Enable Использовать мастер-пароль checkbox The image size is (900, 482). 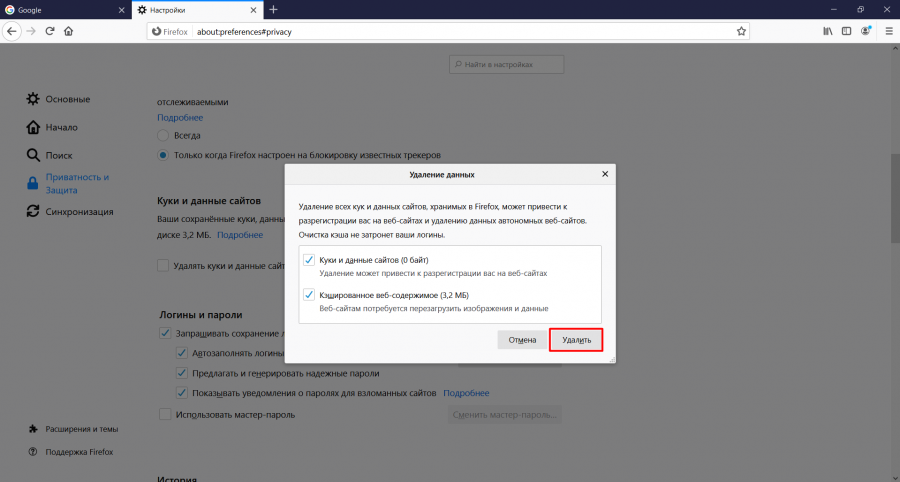(165, 414)
